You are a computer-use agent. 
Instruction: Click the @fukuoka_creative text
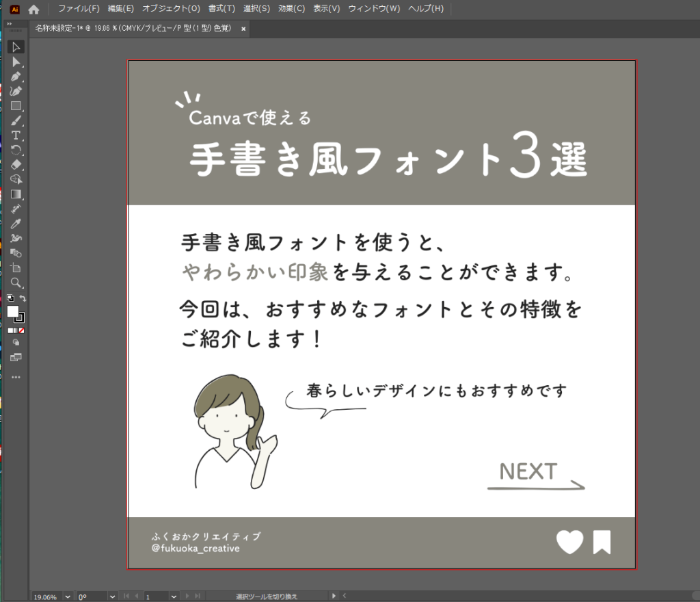click(x=196, y=549)
